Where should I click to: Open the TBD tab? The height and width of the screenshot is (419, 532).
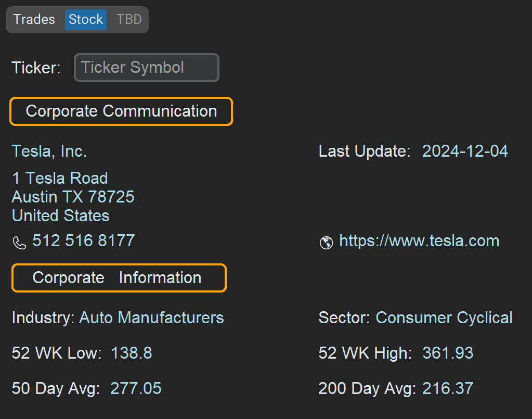[129, 20]
